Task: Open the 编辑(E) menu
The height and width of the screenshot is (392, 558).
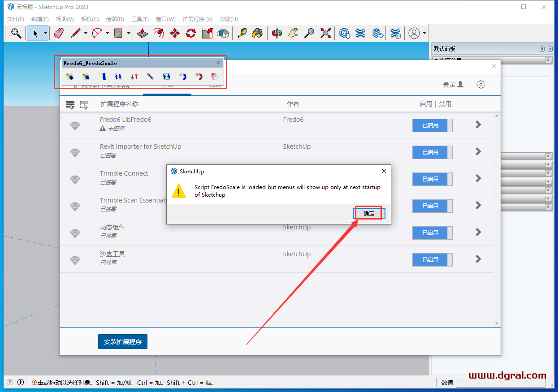Action: pyautogui.click(x=40, y=19)
